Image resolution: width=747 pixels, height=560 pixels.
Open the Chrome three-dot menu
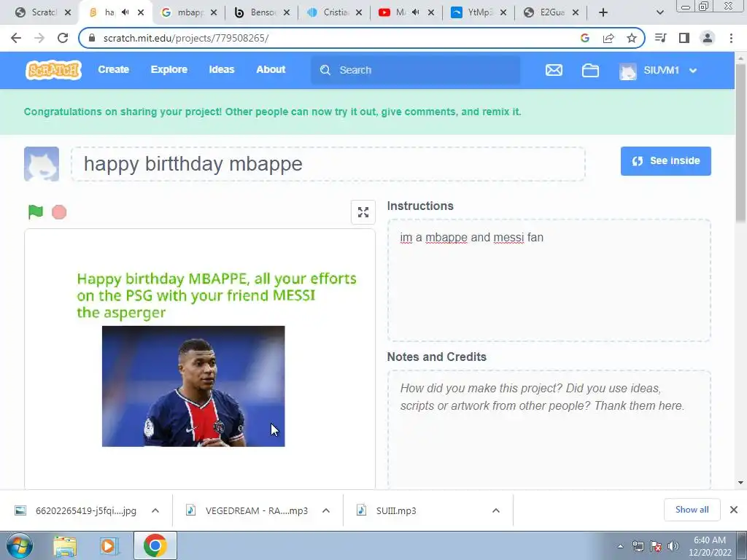[x=731, y=38]
